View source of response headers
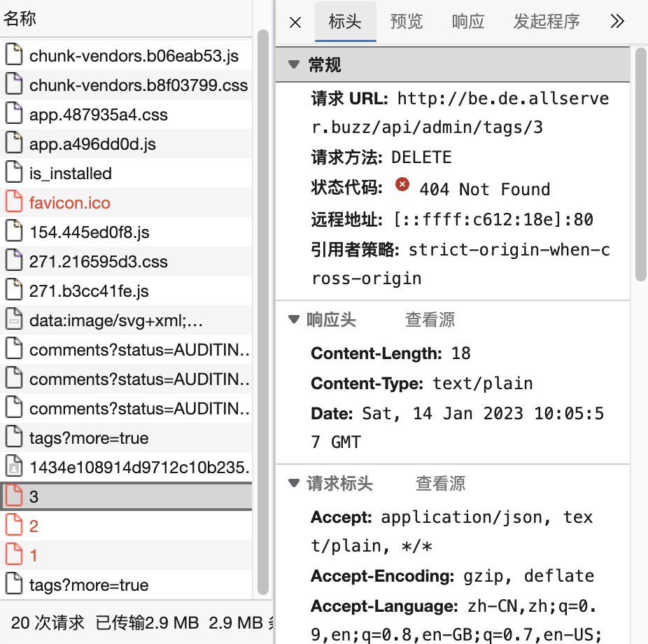The height and width of the screenshot is (644, 648). tap(430, 319)
